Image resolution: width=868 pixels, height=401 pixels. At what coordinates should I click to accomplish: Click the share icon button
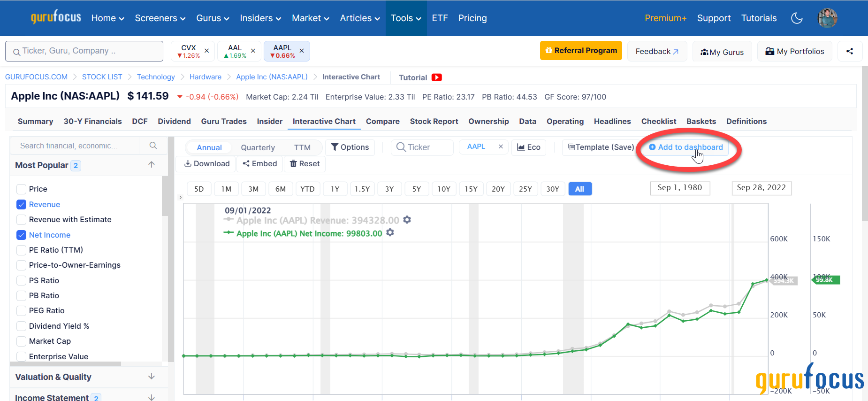tap(850, 51)
